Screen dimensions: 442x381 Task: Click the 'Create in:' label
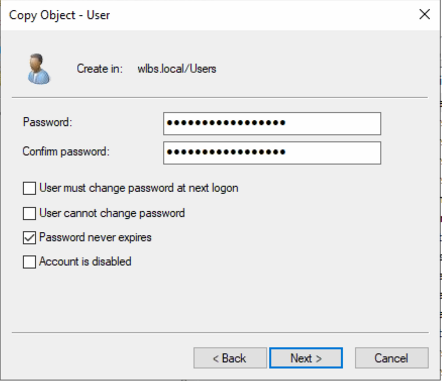100,69
